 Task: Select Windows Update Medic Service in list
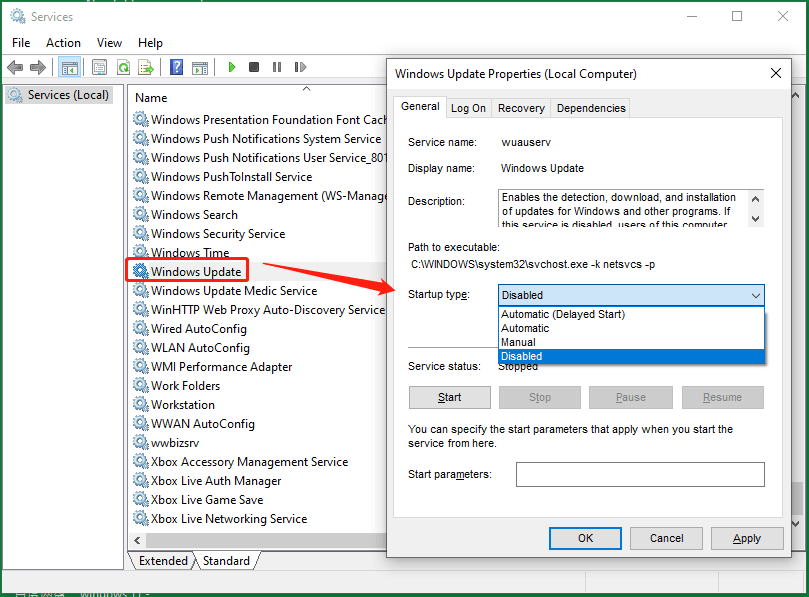coord(233,291)
